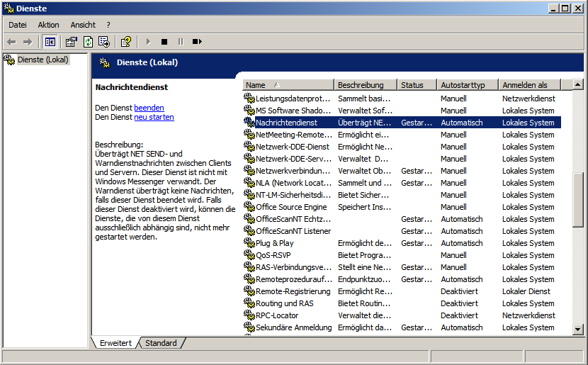
Task: Click the Pause service icon
Action: pyautogui.click(x=181, y=42)
